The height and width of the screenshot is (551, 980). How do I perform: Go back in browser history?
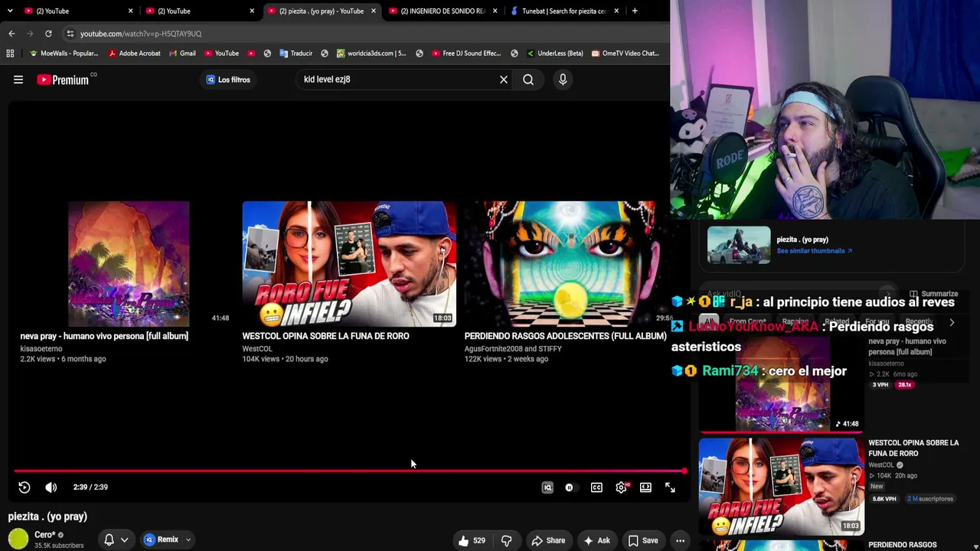[x=11, y=34]
